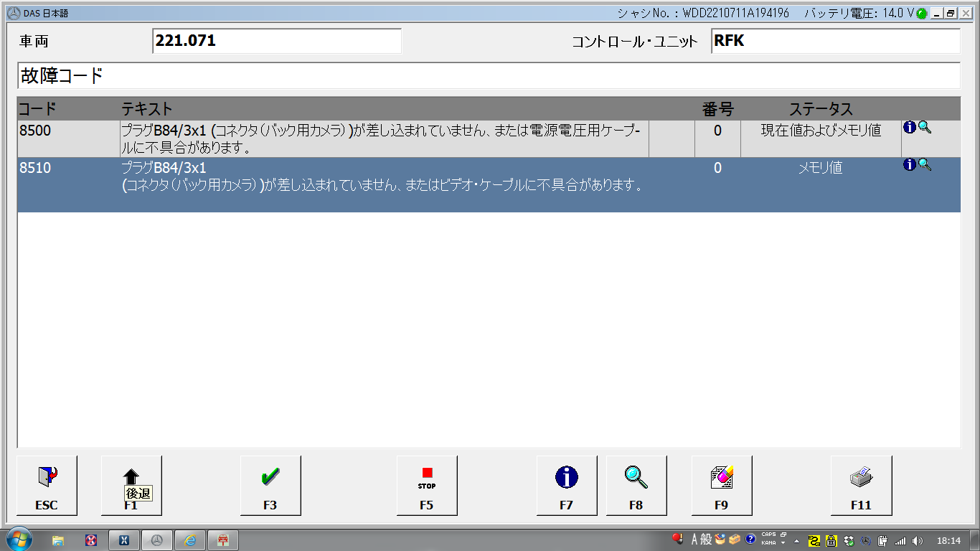Click the Mercedes star DAS taskbar button
Viewport: 980px width, 551px height.
click(x=157, y=540)
